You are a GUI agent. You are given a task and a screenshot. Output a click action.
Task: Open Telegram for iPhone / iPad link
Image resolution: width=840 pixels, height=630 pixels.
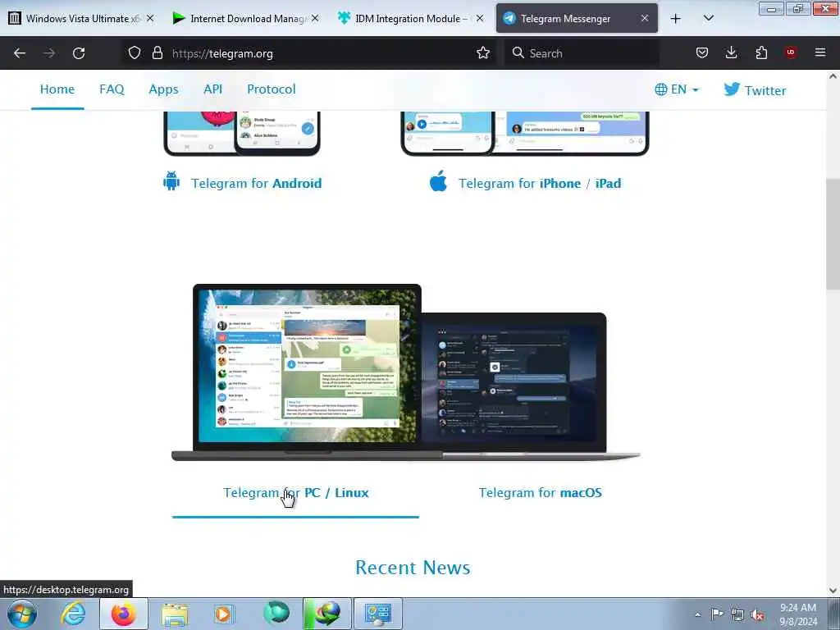point(540,183)
